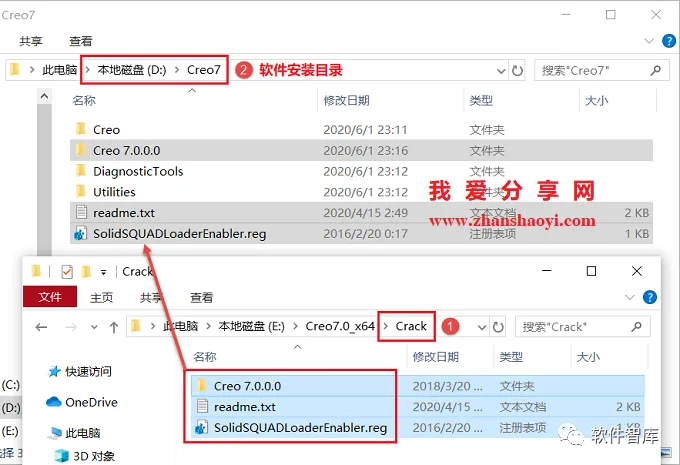
Task: Click 本地磁盘 (E:) breadcrumb in Crack window
Action: [x=252, y=326]
